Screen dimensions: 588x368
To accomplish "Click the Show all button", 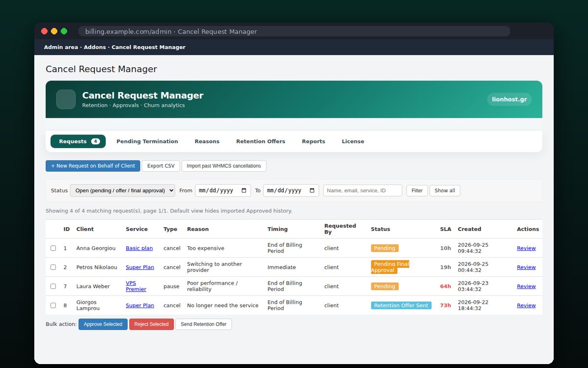I will pyautogui.click(x=445, y=190).
